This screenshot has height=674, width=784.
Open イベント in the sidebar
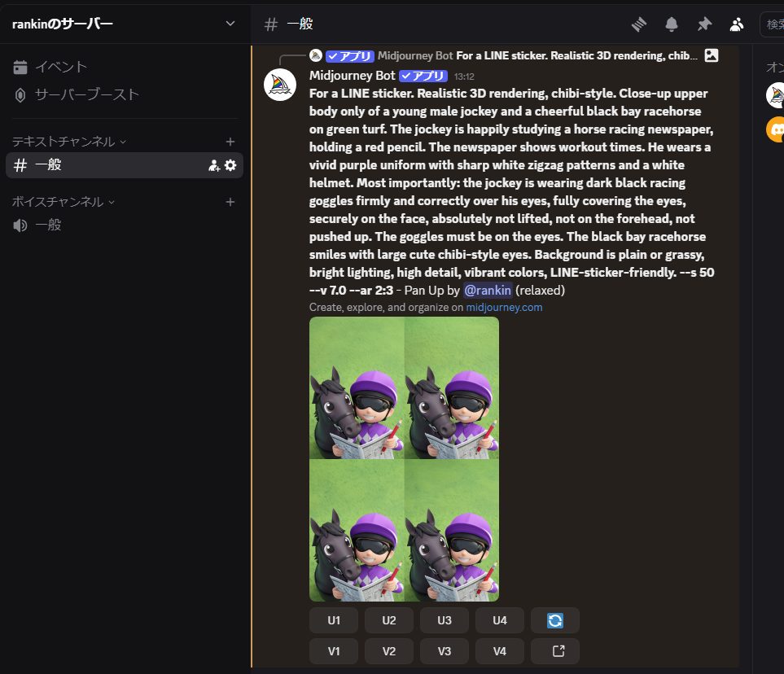(61, 67)
